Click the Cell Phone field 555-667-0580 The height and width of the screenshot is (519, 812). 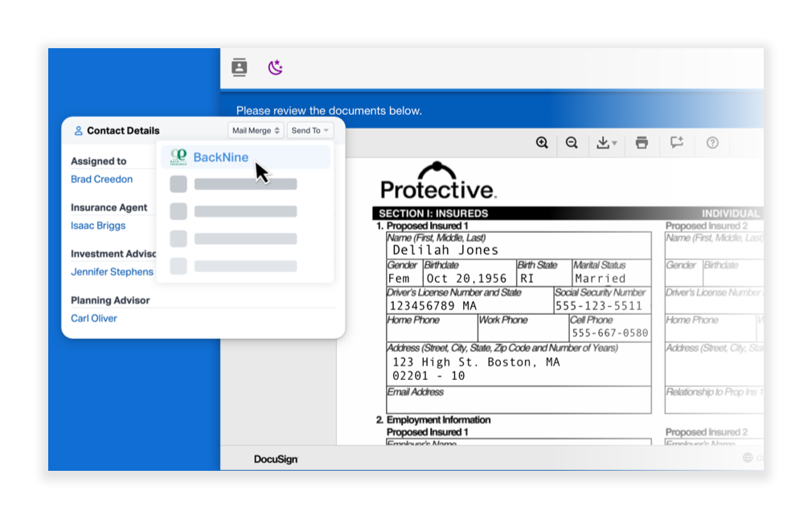[609, 328]
